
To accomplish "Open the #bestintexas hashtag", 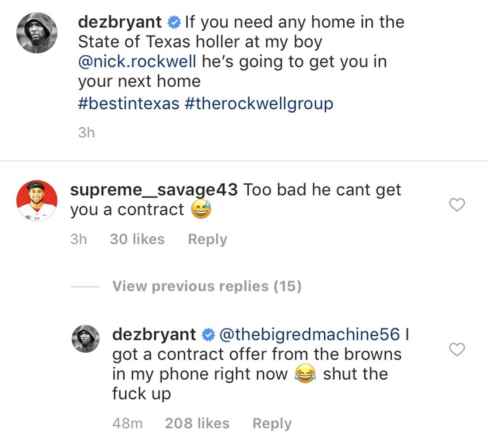I will click(x=129, y=103).
